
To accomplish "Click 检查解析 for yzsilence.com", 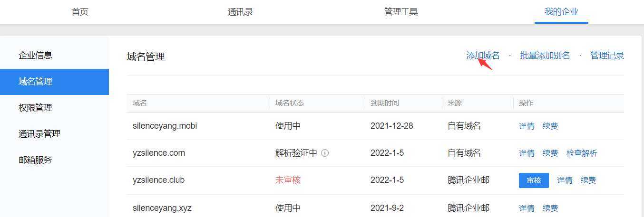I will point(582,153).
